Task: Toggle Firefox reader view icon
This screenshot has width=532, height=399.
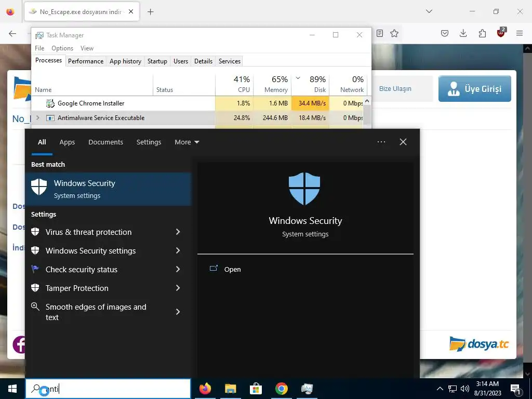Action: click(x=380, y=33)
